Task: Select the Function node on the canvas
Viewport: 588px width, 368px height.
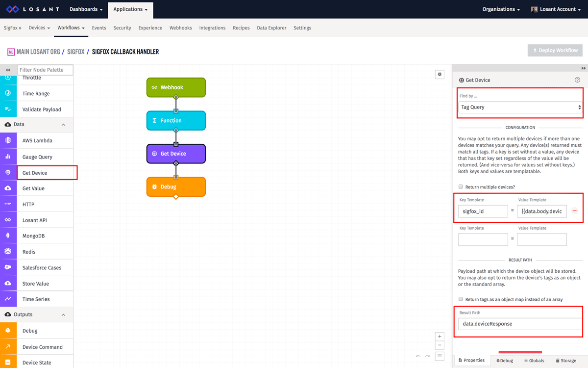Action: [176, 120]
